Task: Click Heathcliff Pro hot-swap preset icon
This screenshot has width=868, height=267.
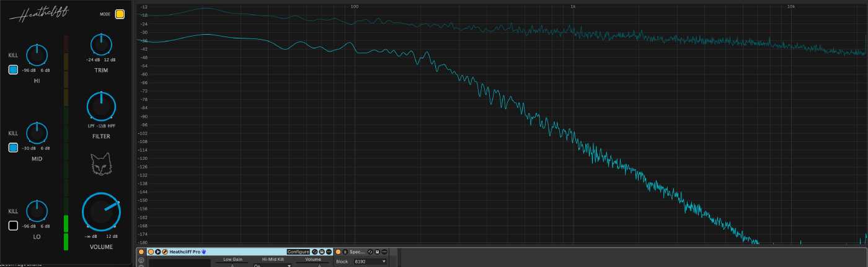Action: pos(314,252)
